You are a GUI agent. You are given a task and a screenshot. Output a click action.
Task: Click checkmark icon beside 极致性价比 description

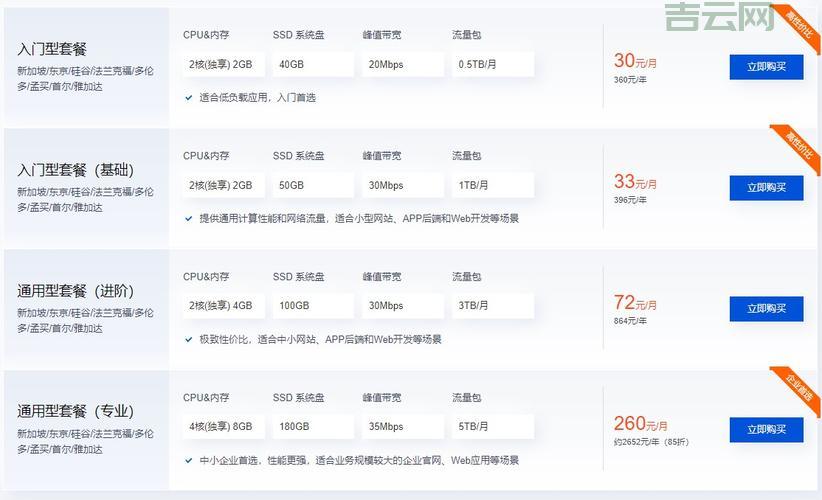(189, 339)
